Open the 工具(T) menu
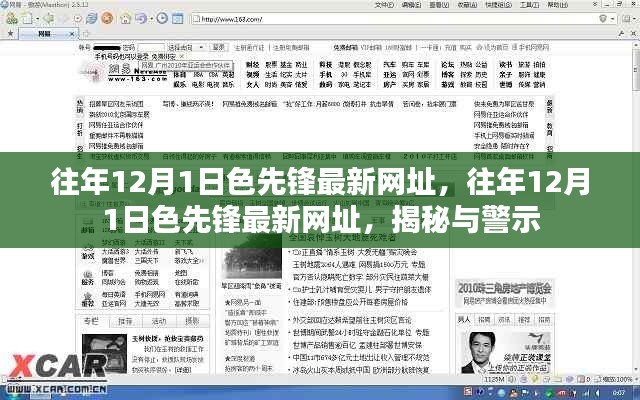This screenshot has width=640, height=400. pos(529,5)
